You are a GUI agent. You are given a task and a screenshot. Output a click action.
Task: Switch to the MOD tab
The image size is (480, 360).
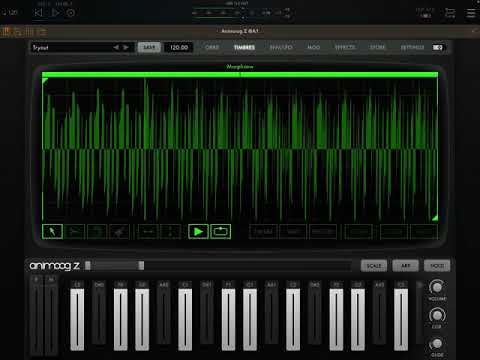[x=314, y=47]
